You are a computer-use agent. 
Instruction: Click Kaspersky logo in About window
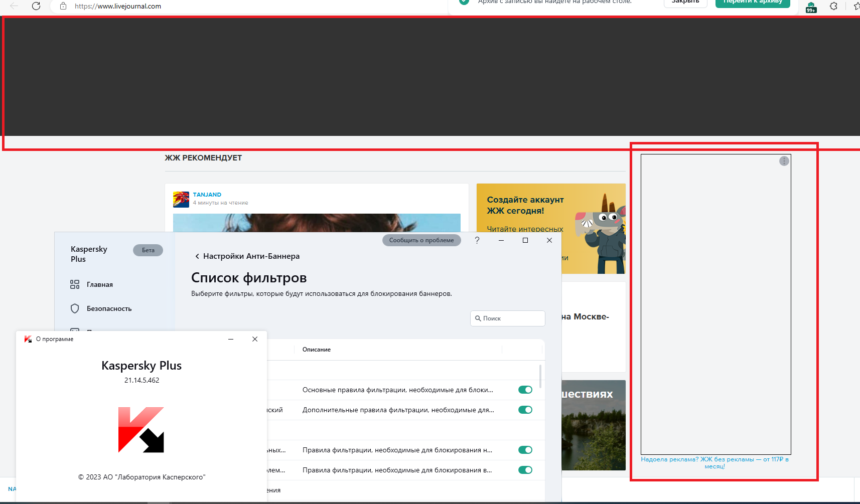click(141, 430)
